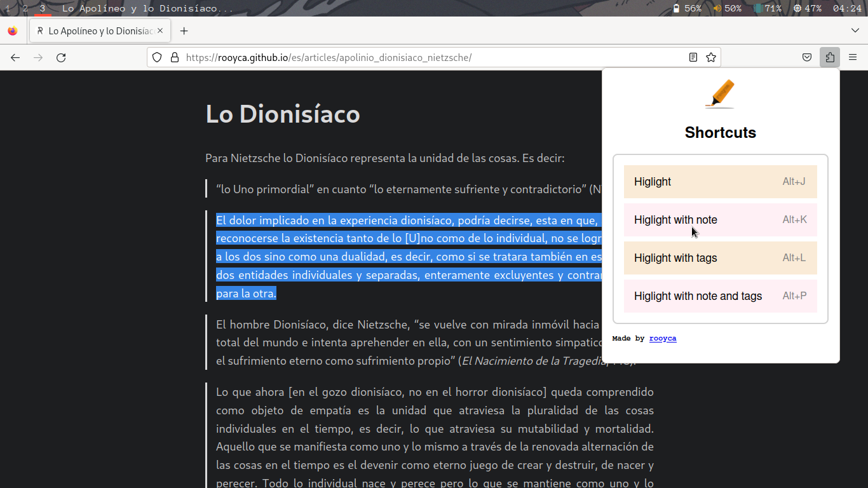868x488 pixels.
Task: Click Higlight with note shortcut
Action: [x=721, y=220]
